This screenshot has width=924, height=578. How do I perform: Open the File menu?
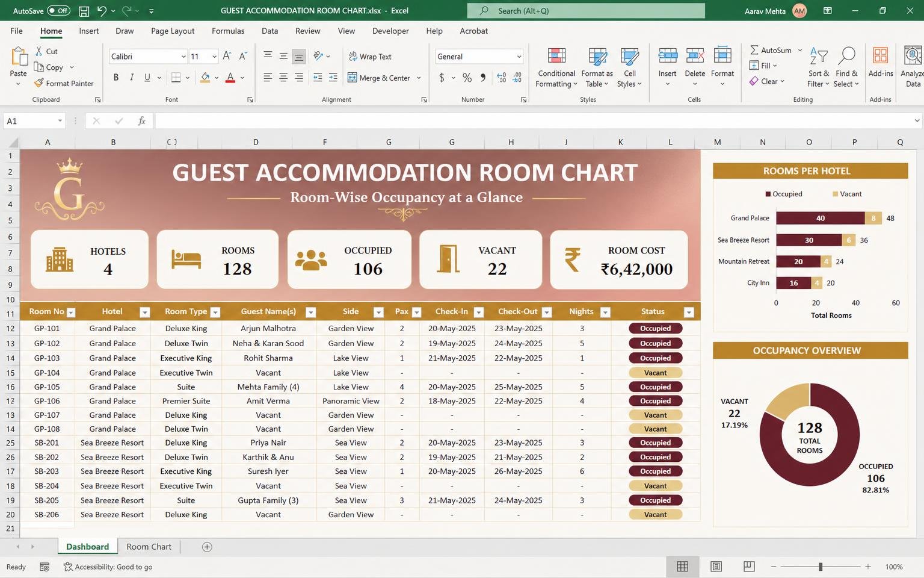17,31
